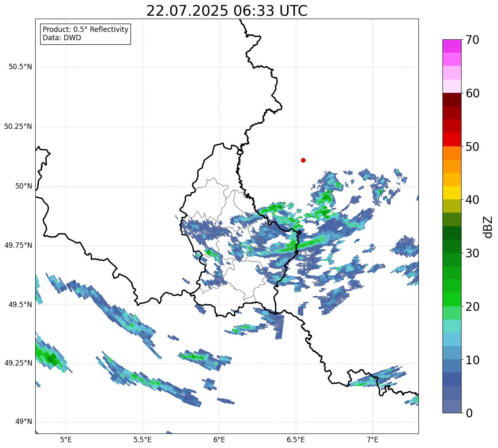This screenshot has height=448, width=498.
Task: Click the "Product: 0.5° Reflectivity" text
Action: 86,30
